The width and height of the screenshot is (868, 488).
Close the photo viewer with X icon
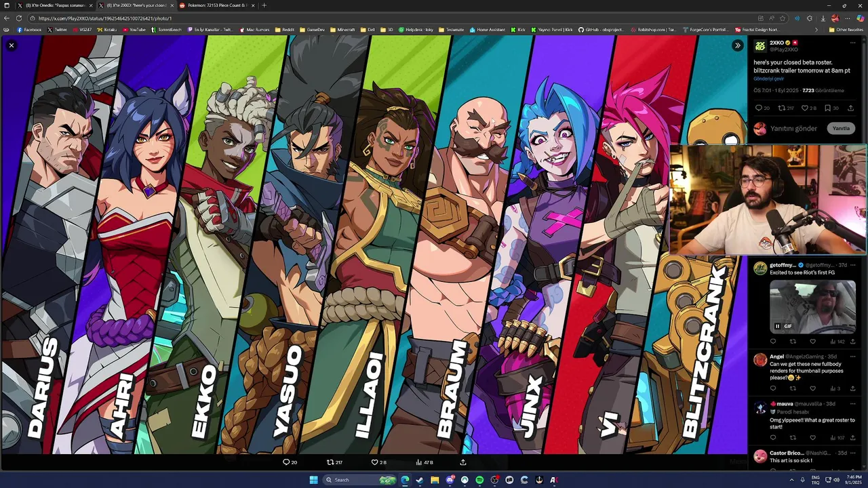pos(12,45)
